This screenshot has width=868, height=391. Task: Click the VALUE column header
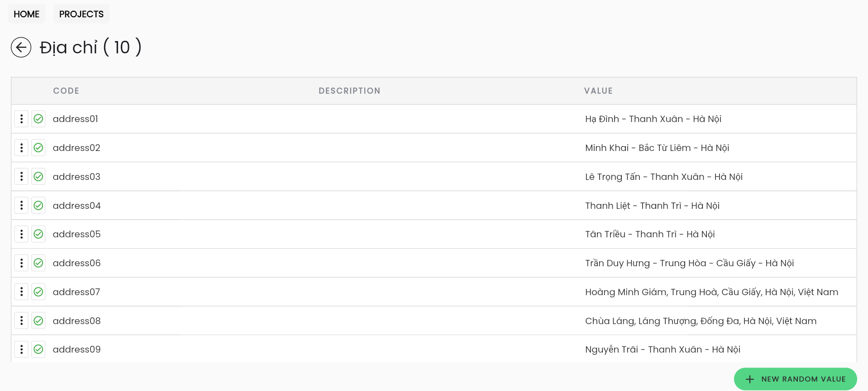[x=598, y=91]
